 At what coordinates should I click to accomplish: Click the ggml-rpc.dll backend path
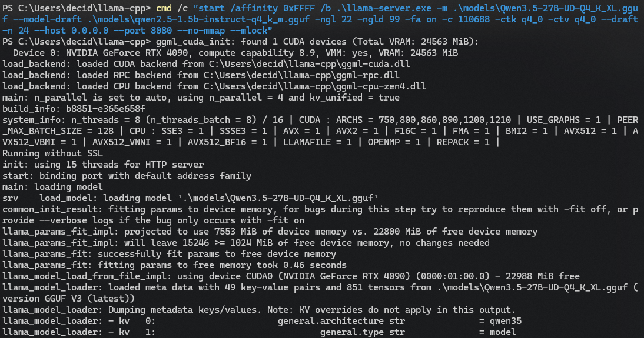click(301, 75)
